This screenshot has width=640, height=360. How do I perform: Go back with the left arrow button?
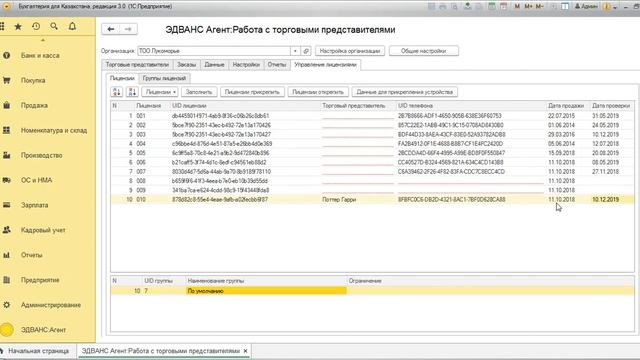click(111, 29)
